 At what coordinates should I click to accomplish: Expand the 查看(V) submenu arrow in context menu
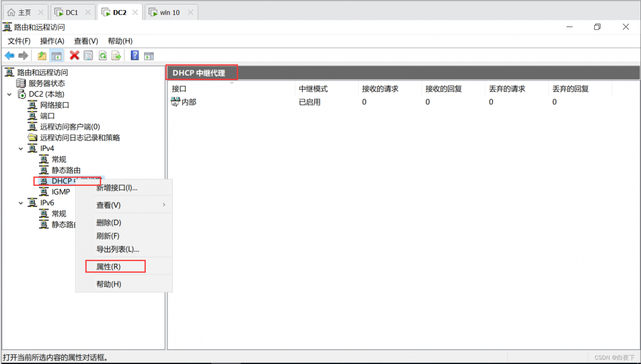(164, 205)
